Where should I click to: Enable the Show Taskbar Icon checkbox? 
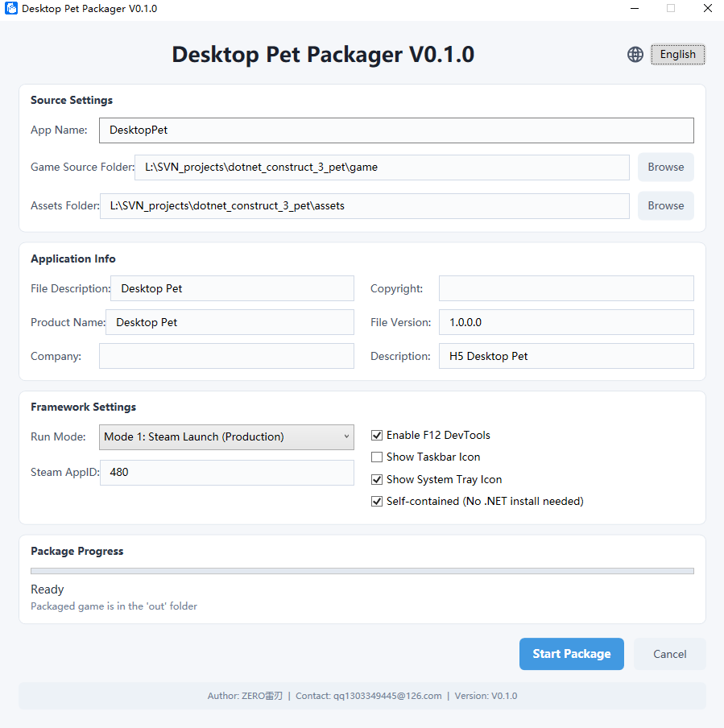pos(377,457)
